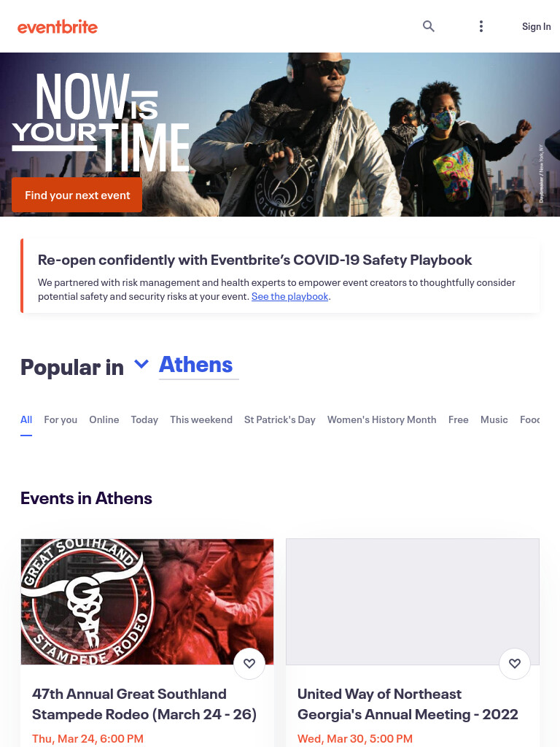Show This weekend events

tap(201, 419)
